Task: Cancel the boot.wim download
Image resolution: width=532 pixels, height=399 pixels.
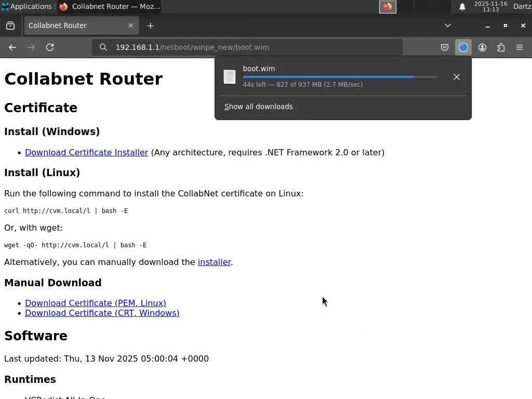Action: pos(457,77)
